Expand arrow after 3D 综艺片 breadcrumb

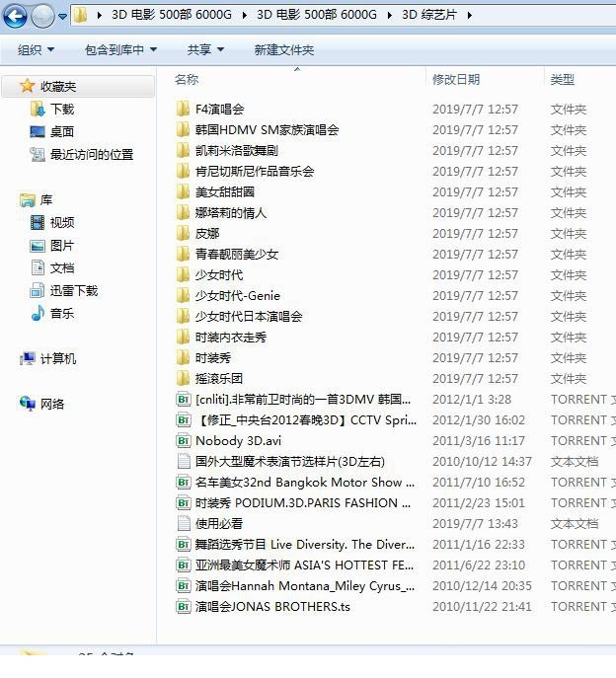tap(469, 15)
